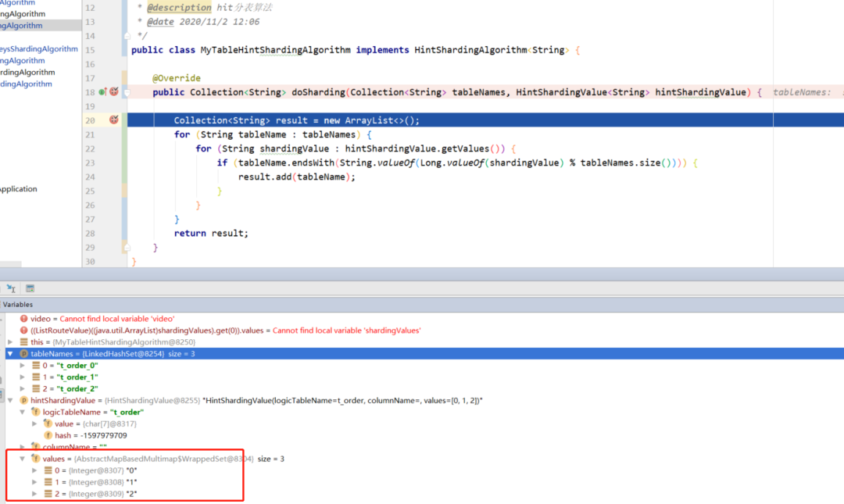Image resolution: width=844 pixels, height=504 pixels.
Task: Click the highlighted execution line 20 code
Action: tap(297, 120)
